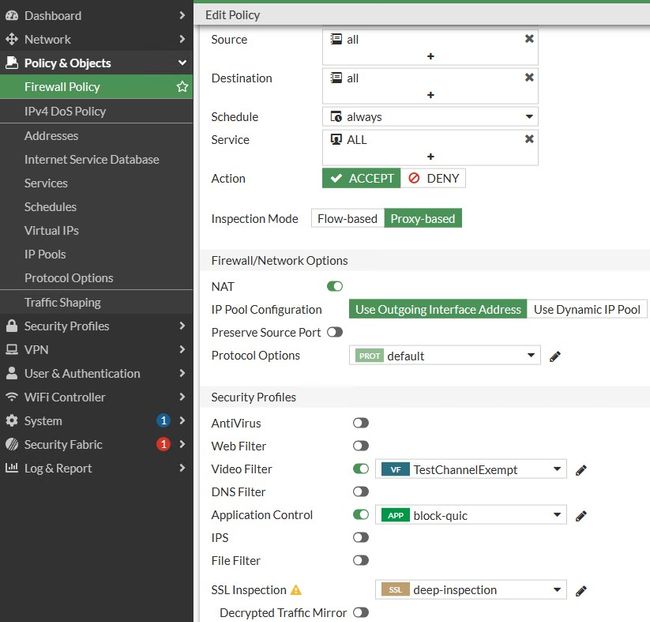Open the Video Filter TestChannelExempt dropdown
This screenshot has height=622, width=650.
(x=471, y=469)
